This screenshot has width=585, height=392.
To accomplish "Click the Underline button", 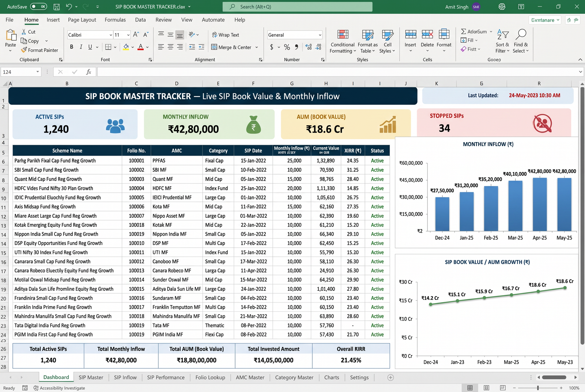I will [90, 47].
